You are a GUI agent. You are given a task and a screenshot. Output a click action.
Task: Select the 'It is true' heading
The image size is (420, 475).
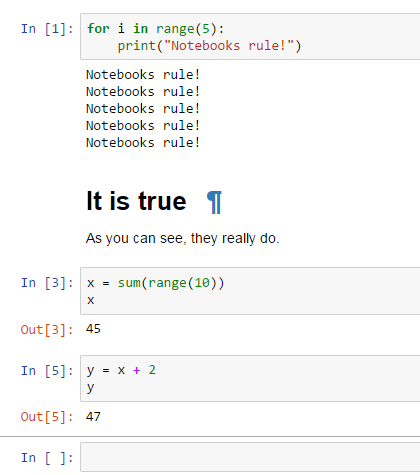coord(136,201)
